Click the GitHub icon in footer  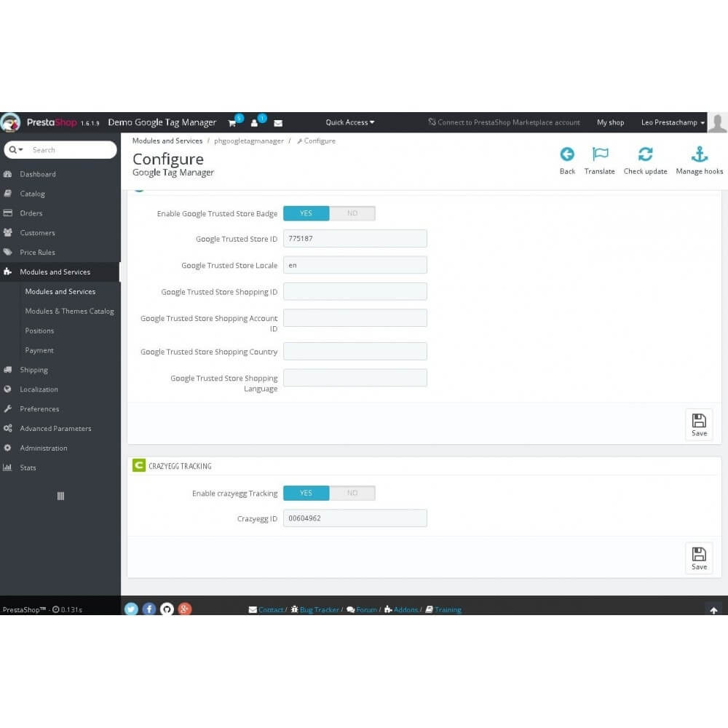(167, 609)
